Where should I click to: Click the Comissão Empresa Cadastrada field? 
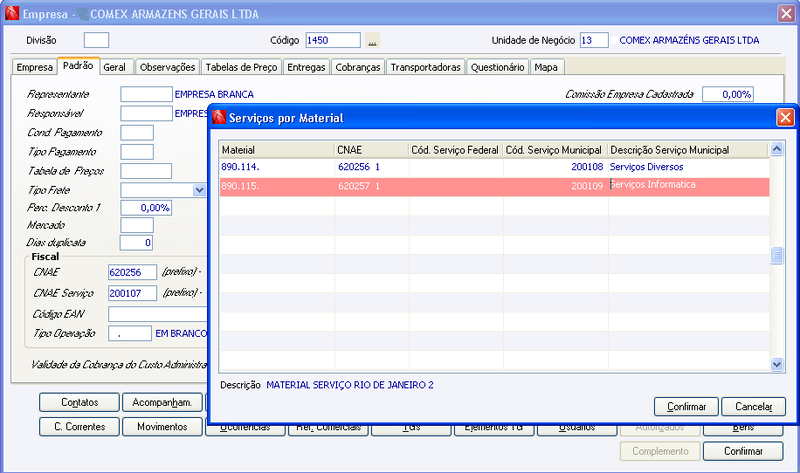click(728, 94)
